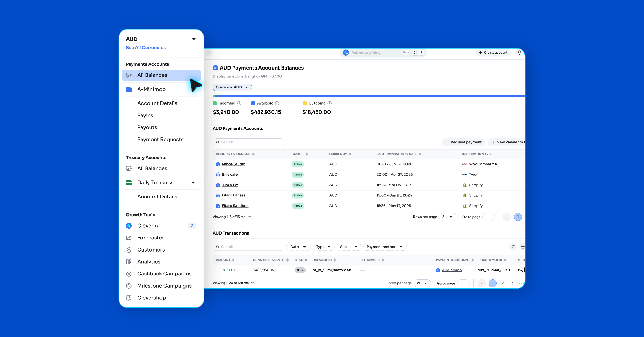The width and height of the screenshot is (644, 337).
Task: Click the New Payments Account button
Action: click(x=506, y=142)
